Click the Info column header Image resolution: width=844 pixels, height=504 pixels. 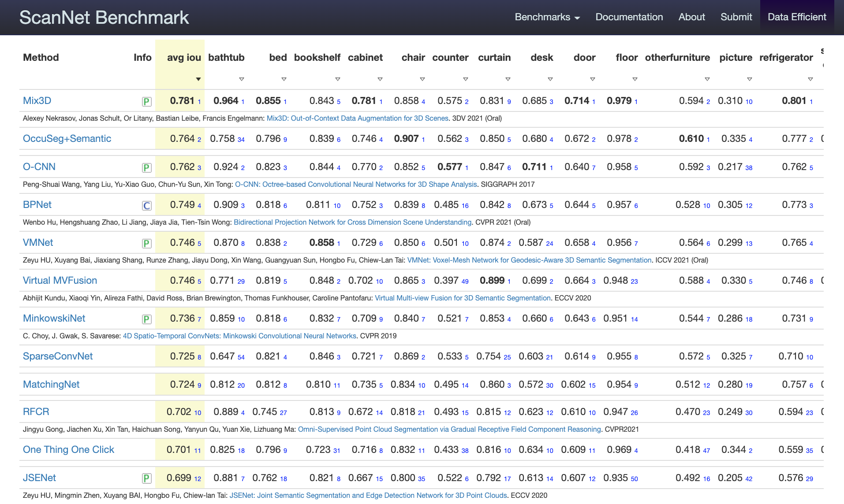coord(142,57)
